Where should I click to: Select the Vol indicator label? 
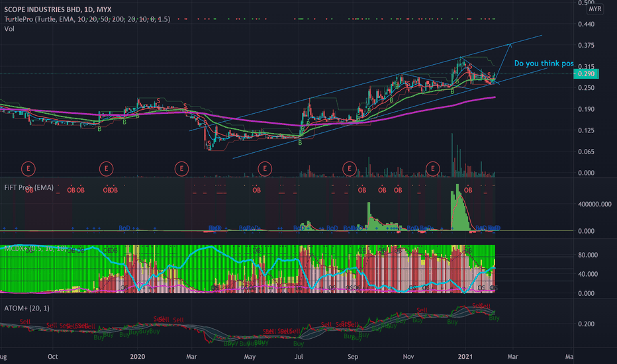pyautogui.click(x=9, y=28)
